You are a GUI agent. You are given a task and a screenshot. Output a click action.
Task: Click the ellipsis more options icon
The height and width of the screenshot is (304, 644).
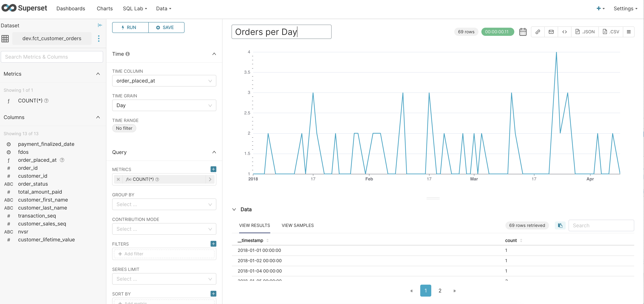click(x=99, y=39)
